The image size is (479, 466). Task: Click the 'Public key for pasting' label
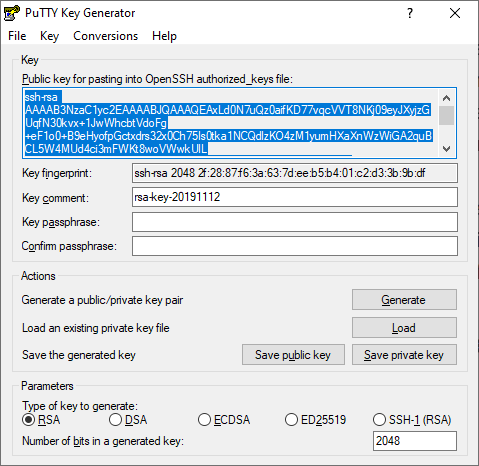[x=157, y=79]
